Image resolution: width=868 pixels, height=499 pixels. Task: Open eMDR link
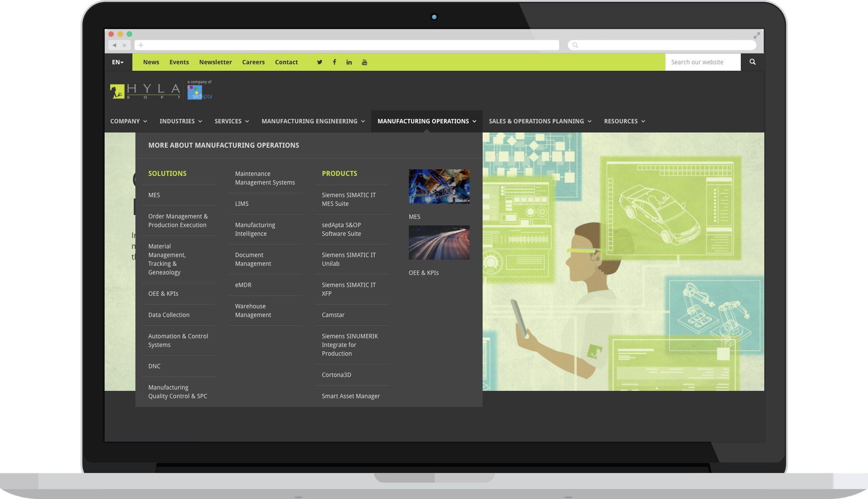click(x=243, y=285)
